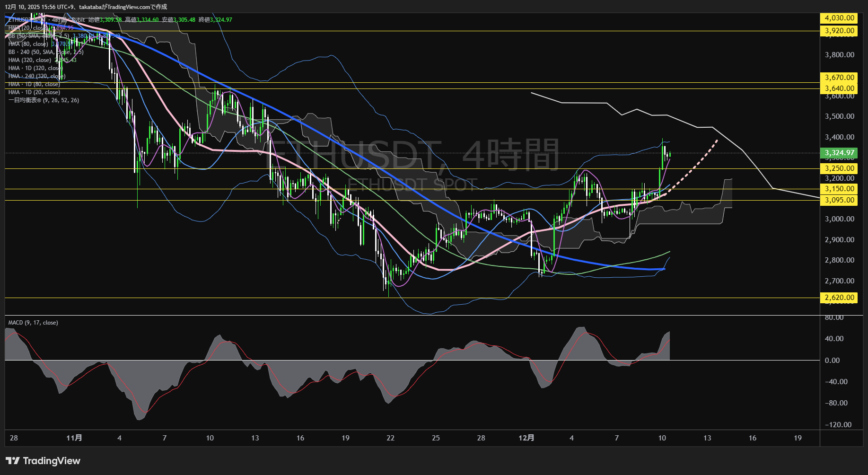868x475 pixels.
Task: Open the MACD (9, 17, close) legend
Action: coord(33,323)
